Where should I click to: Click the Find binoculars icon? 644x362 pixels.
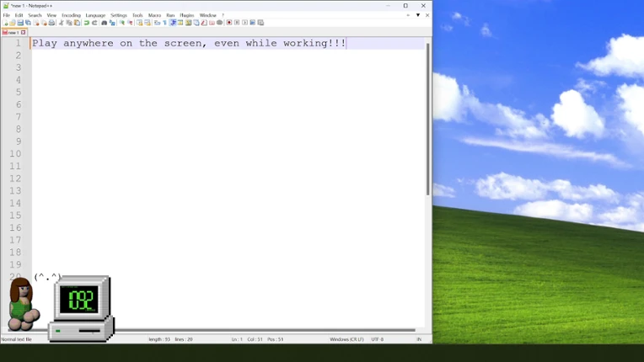[x=104, y=23]
